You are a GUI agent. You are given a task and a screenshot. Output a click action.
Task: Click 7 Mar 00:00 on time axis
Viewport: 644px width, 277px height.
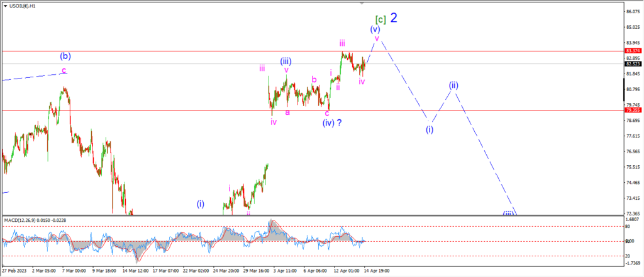pyautogui.click(x=73, y=271)
